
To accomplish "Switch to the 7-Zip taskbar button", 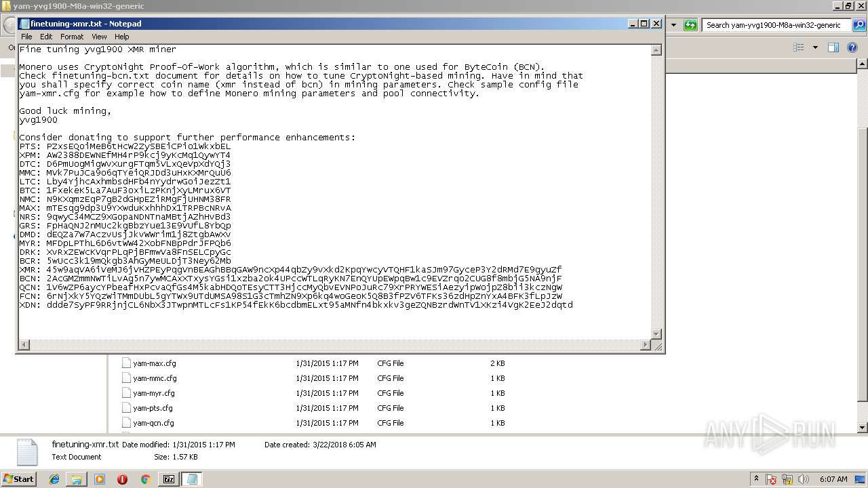I will click(167, 479).
